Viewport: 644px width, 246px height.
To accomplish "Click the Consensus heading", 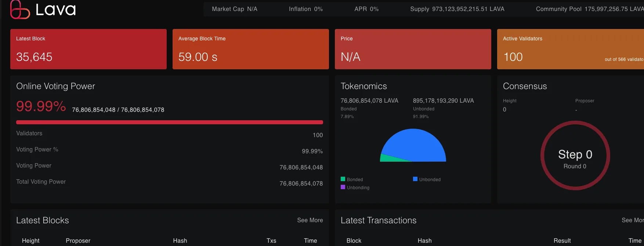I will tap(525, 86).
